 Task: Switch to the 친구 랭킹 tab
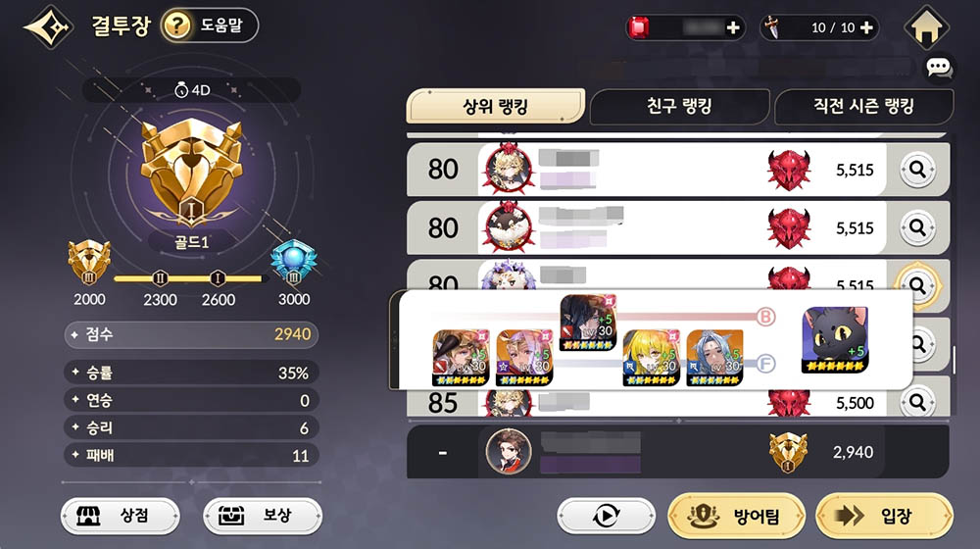coord(679,106)
